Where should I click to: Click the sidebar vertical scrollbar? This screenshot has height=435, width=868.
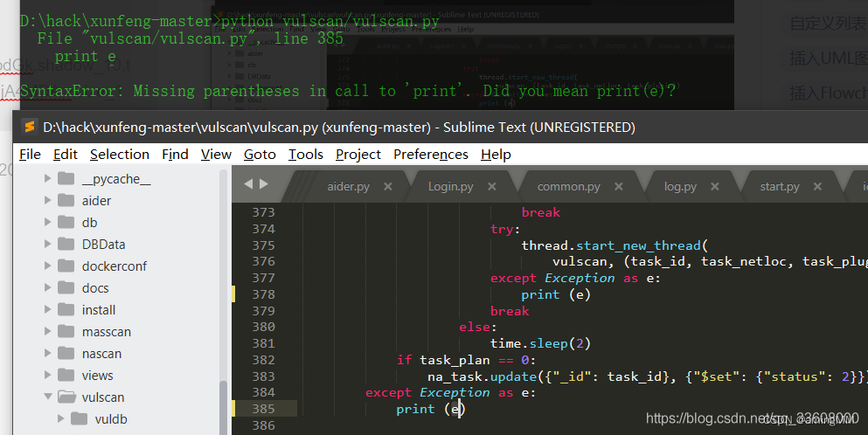click(223, 407)
